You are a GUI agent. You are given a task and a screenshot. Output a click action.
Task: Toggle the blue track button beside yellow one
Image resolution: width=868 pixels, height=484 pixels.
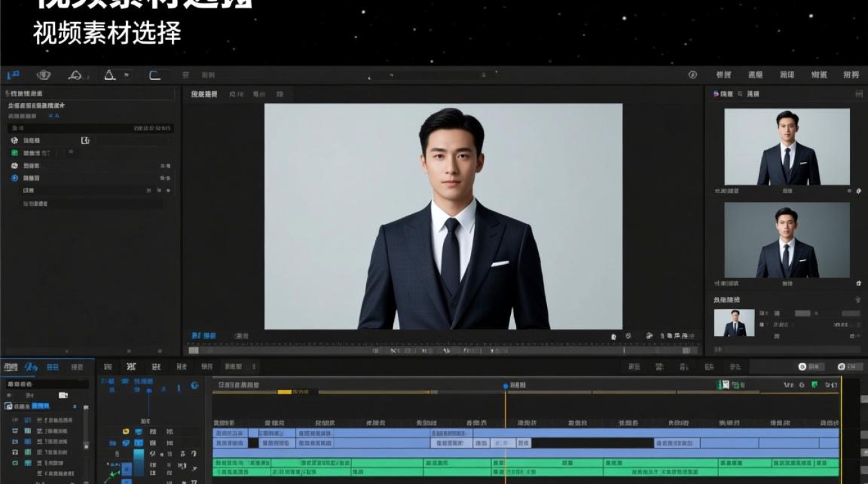click(x=137, y=431)
